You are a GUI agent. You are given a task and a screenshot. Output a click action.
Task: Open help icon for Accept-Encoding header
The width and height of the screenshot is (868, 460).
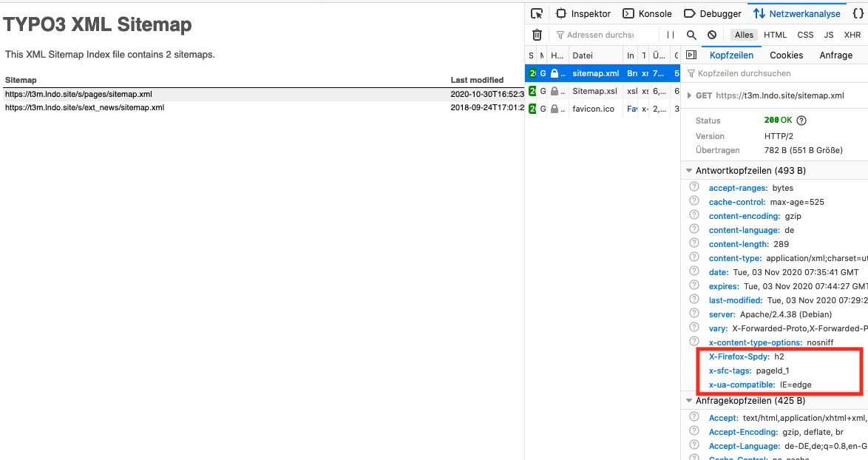694,430
